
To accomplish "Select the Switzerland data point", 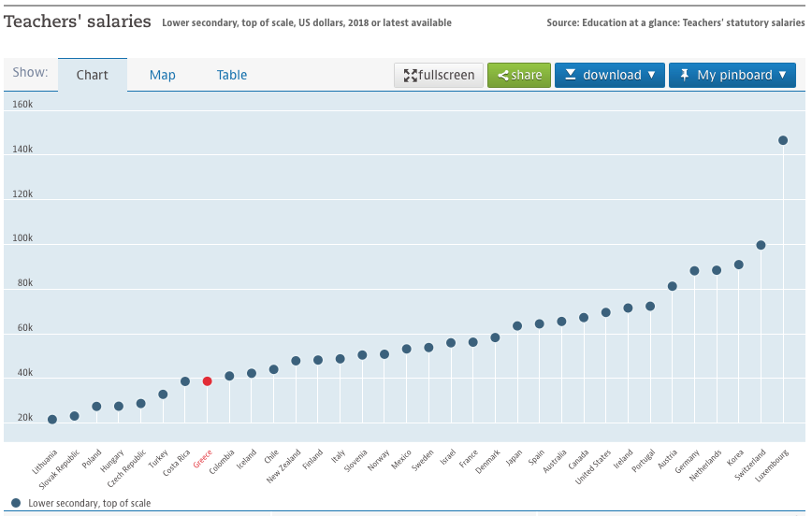I will (x=761, y=245).
